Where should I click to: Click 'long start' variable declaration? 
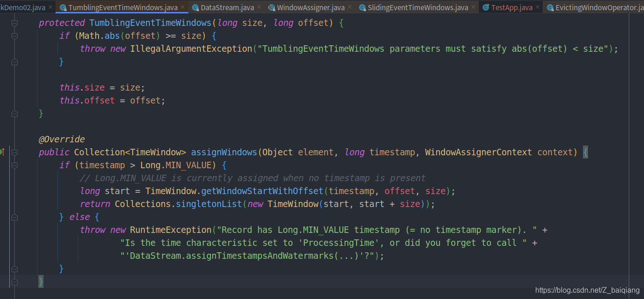105,191
